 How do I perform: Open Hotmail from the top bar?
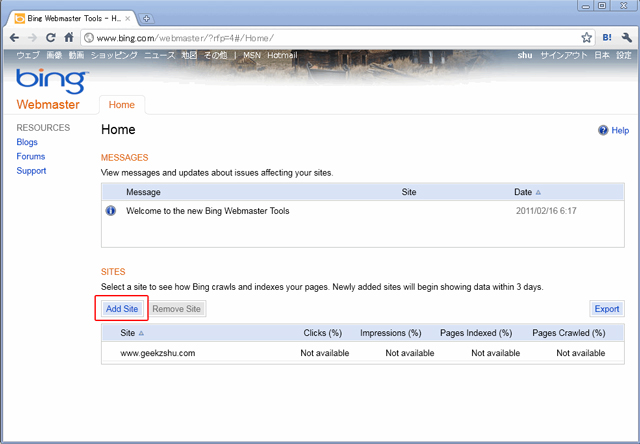pos(282,55)
